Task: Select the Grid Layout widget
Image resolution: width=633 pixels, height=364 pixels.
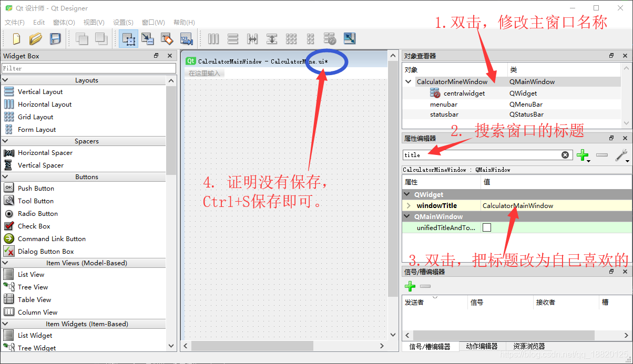Action: [35, 117]
